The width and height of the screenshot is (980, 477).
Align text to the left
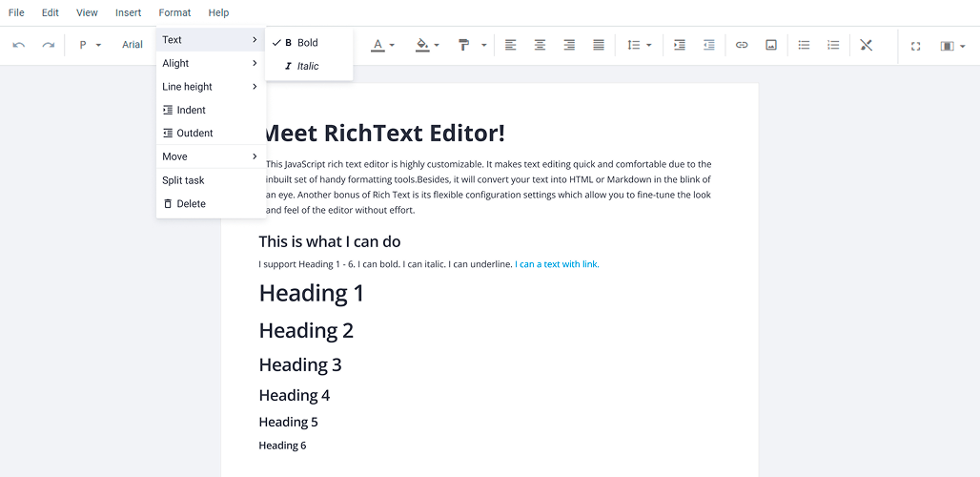511,45
